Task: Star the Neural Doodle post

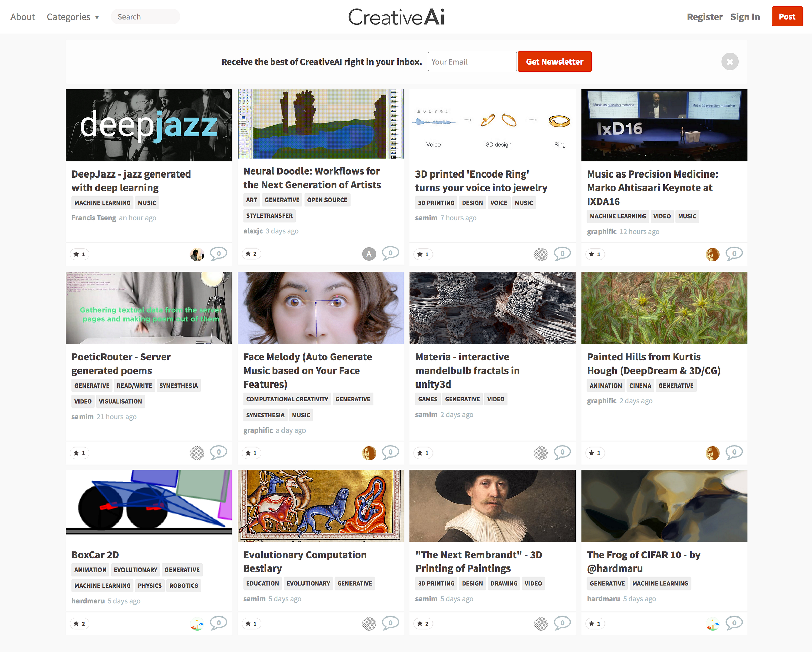Action: pos(251,254)
